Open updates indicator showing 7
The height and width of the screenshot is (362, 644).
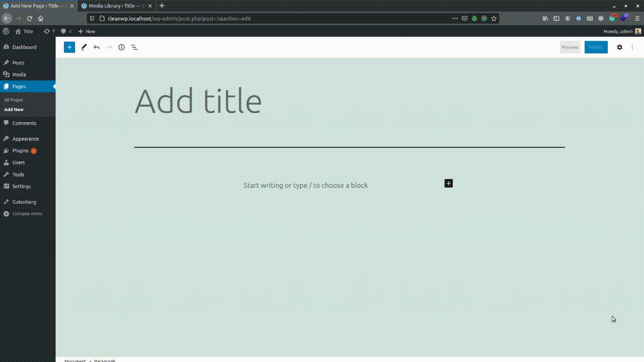click(49, 31)
